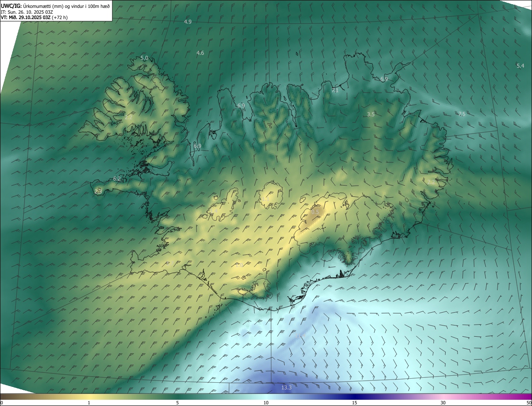532x406 pixels.
Task: Click the 2.2 value over the east coast
Action: coord(431,182)
